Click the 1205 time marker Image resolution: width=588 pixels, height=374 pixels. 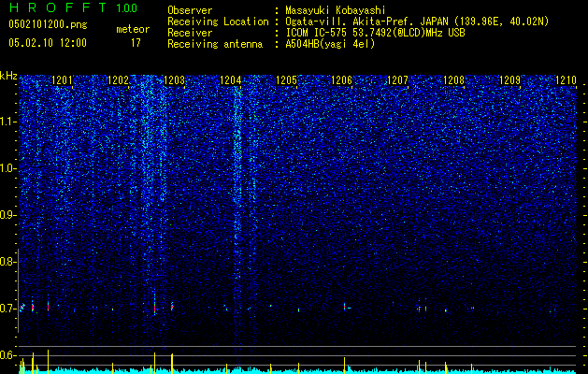pos(286,80)
